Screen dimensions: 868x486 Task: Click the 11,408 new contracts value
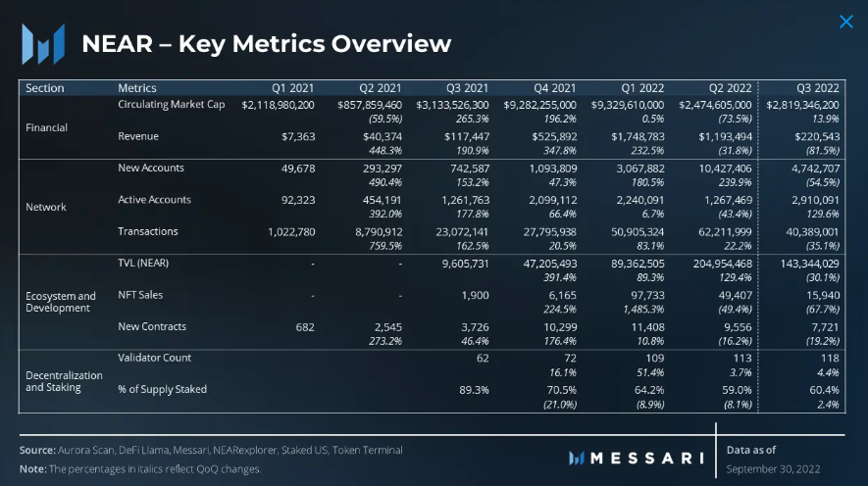point(647,327)
